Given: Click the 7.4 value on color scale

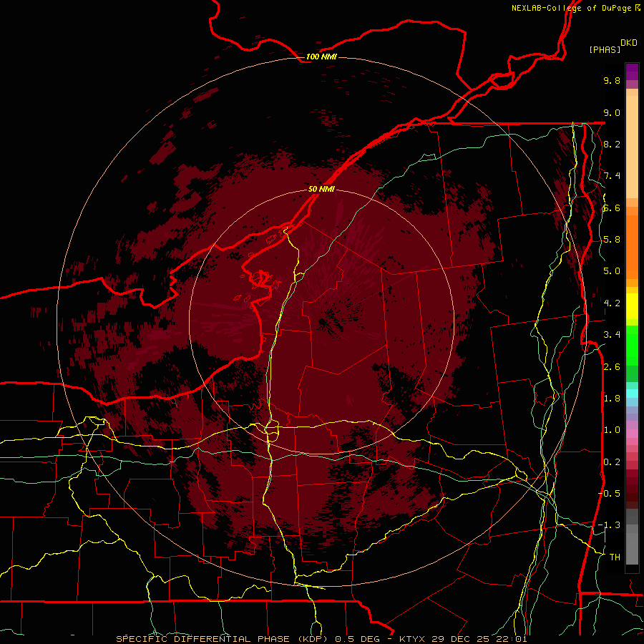Looking at the screenshot, I should point(612,176).
